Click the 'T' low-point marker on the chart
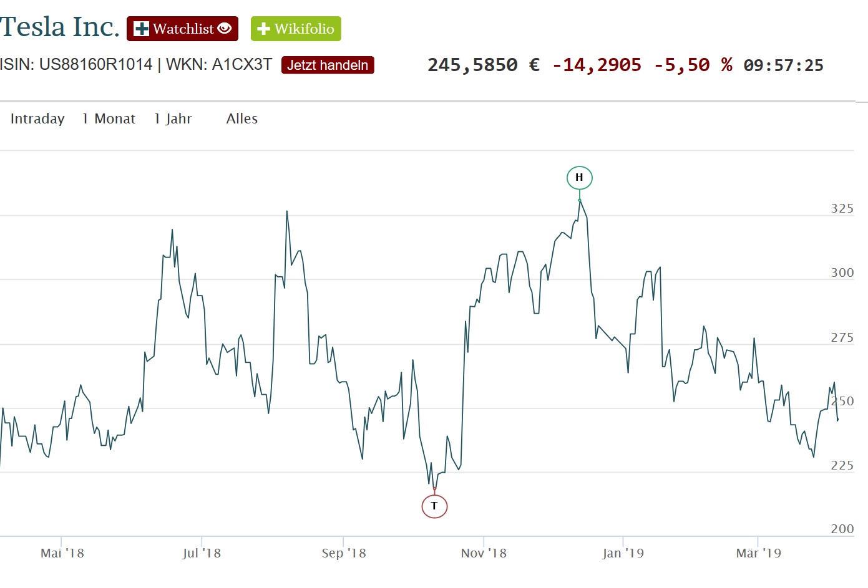 434,506
